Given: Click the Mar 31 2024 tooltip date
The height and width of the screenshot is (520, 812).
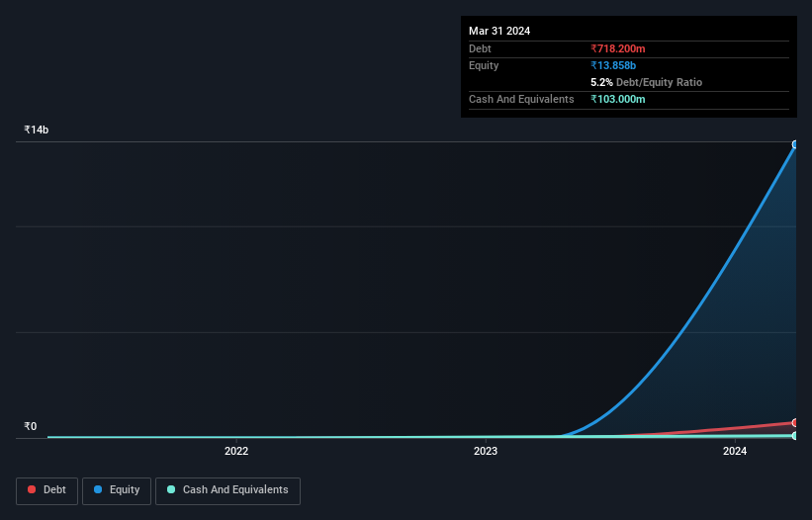Looking at the screenshot, I should point(499,31).
